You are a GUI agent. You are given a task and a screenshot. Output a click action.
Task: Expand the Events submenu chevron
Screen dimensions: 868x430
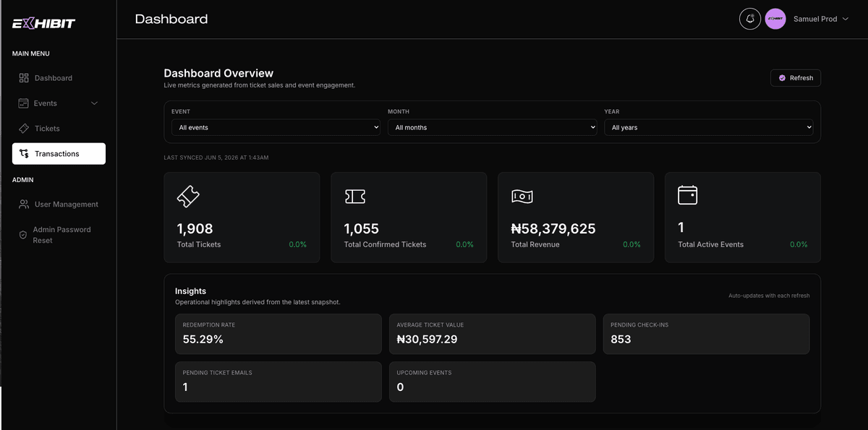pyautogui.click(x=94, y=103)
